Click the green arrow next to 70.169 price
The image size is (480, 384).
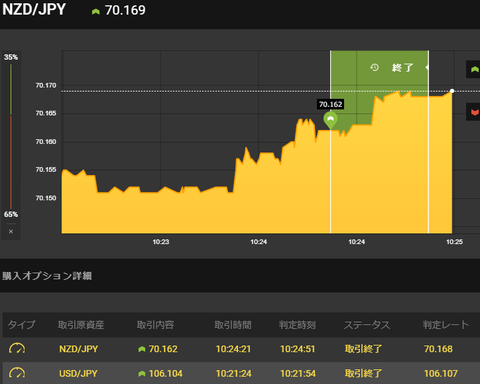pos(96,11)
